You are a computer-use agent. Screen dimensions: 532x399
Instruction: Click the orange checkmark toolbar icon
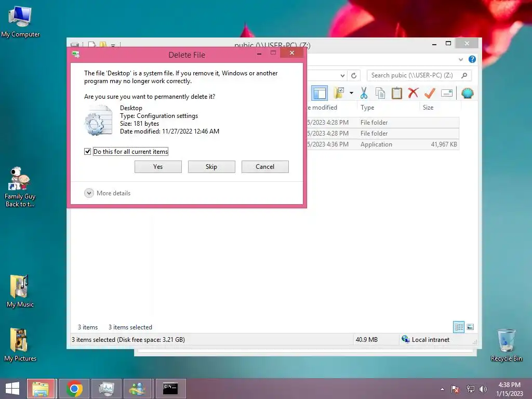pyautogui.click(x=430, y=93)
